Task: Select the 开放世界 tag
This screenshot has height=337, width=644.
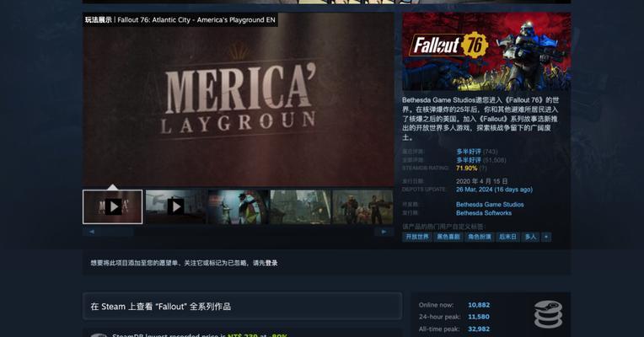Action: [x=417, y=237]
